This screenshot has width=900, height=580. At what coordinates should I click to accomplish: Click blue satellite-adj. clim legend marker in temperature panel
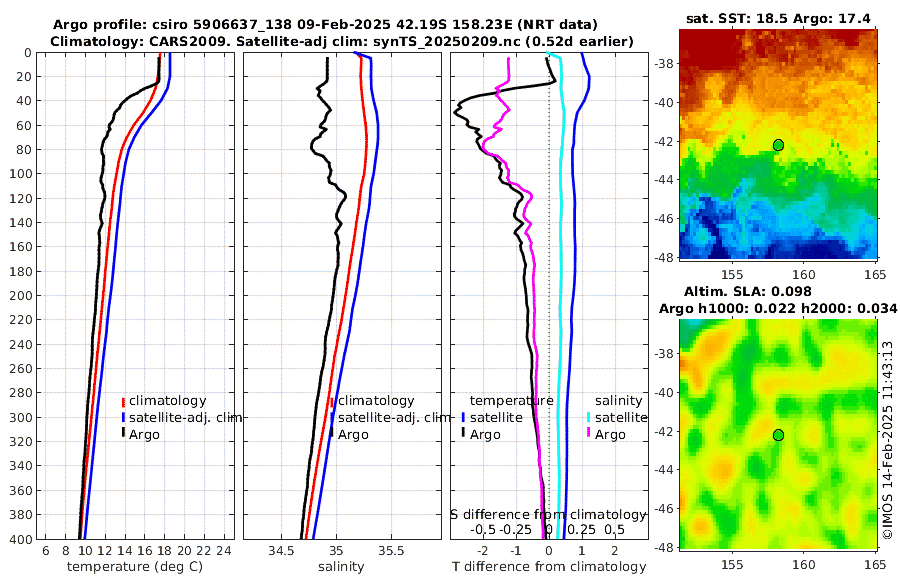click(x=123, y=417)
